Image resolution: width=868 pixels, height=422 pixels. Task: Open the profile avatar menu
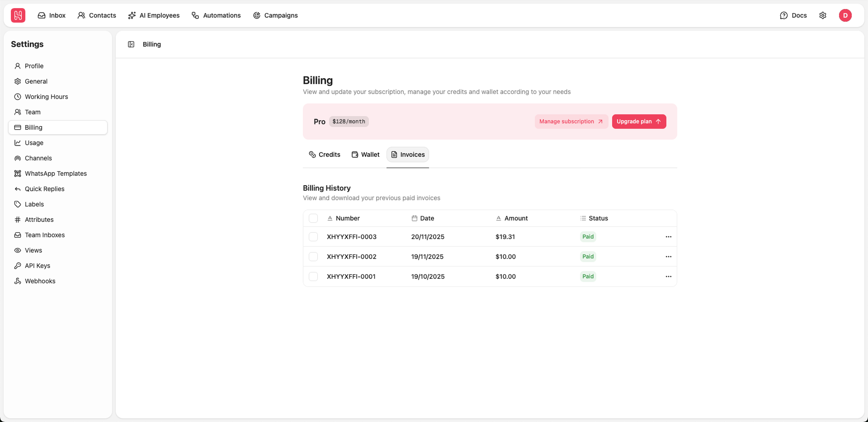click(x=846, y=15)
